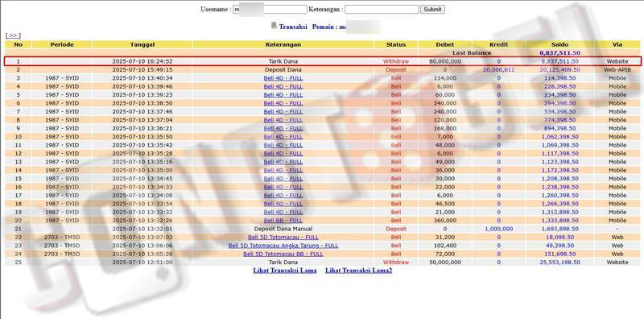Open Beli 4D - FULL link in row 3
The image size is (644, 319).
pos(283,78)
